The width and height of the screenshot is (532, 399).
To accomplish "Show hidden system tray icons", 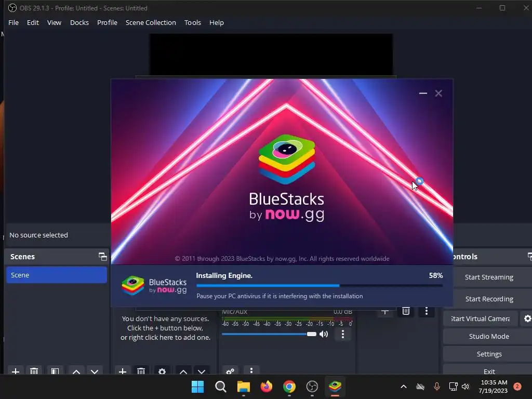I will [x=403, y=387].
